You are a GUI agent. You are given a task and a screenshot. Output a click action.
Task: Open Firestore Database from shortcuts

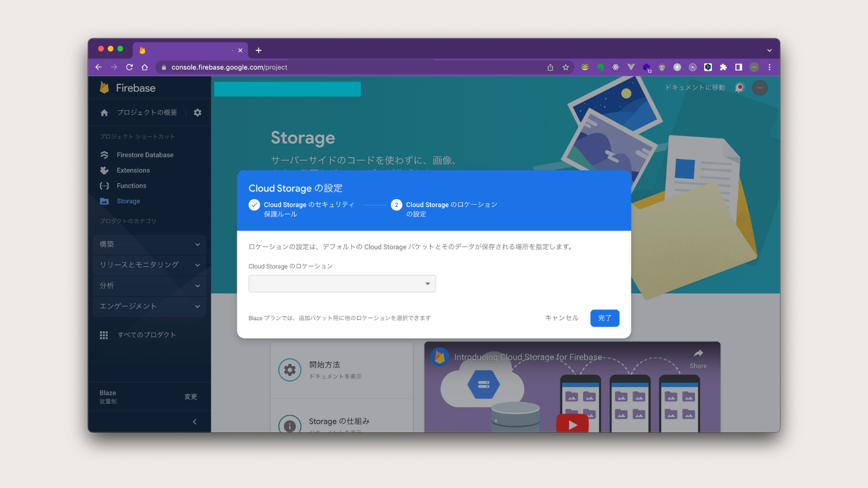pos(145,155)
